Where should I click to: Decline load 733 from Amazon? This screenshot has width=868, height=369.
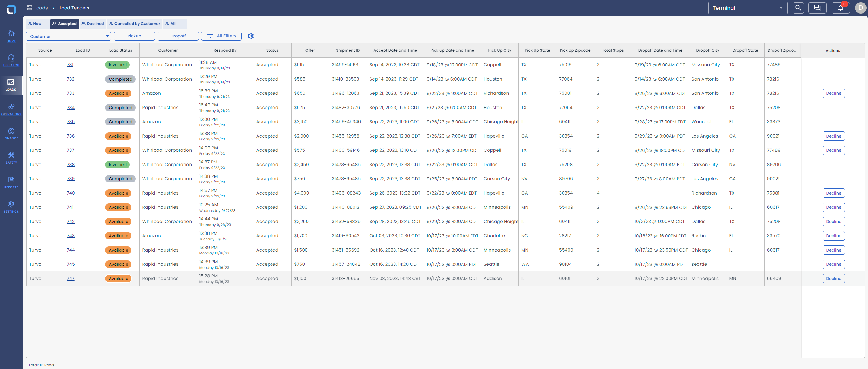pos(833,93)
